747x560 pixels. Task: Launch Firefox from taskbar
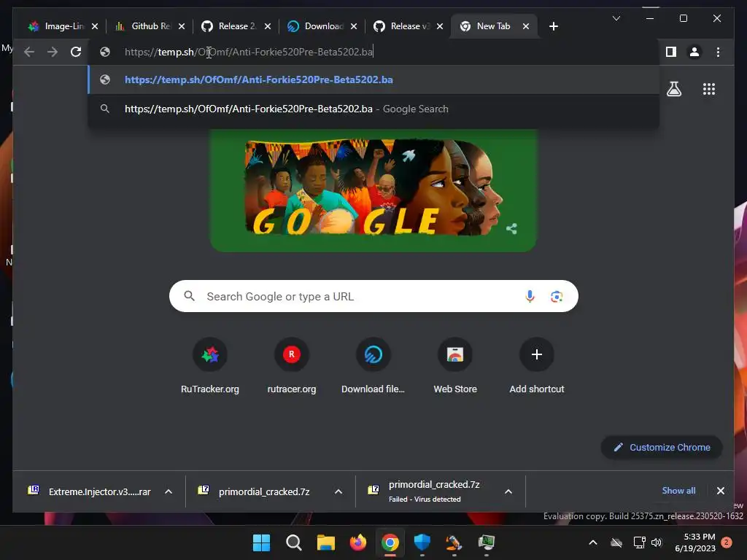(x=357, y=542)
